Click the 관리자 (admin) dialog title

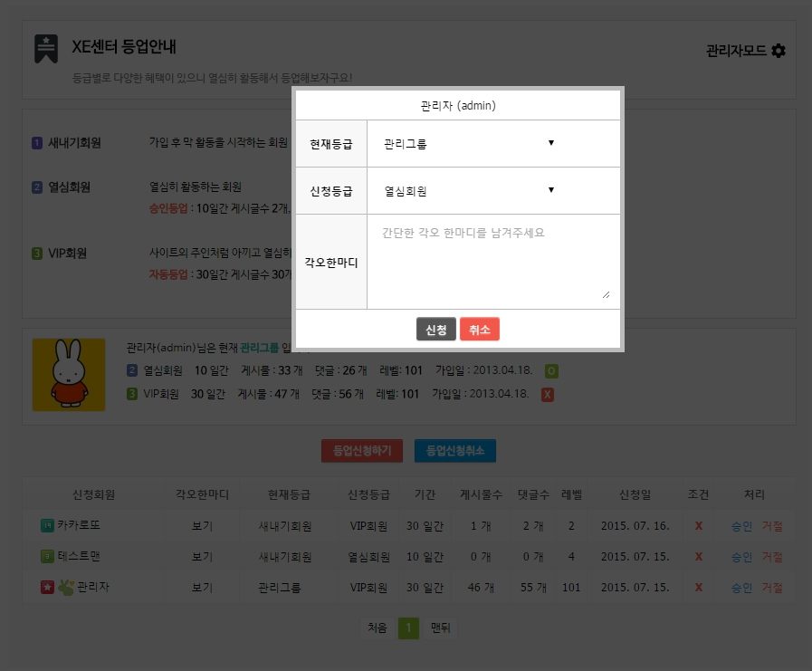pyautogui.click(x=458, y=106)
